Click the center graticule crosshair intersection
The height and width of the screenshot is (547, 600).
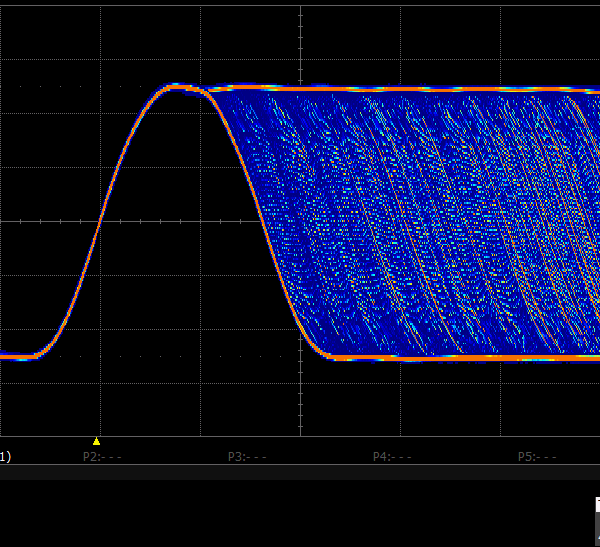coord(300,221)
